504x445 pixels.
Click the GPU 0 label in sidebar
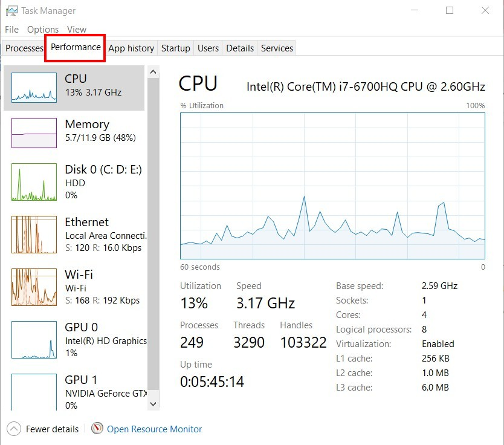[81, 327]
